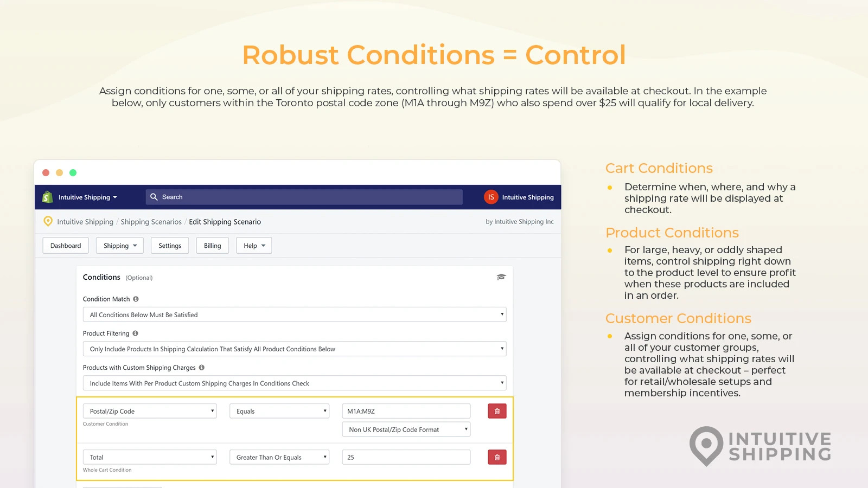Delete the Total condition row
The height and width of the screenshot is (488, 868).
pyautogui.click(x=497, y=457)
